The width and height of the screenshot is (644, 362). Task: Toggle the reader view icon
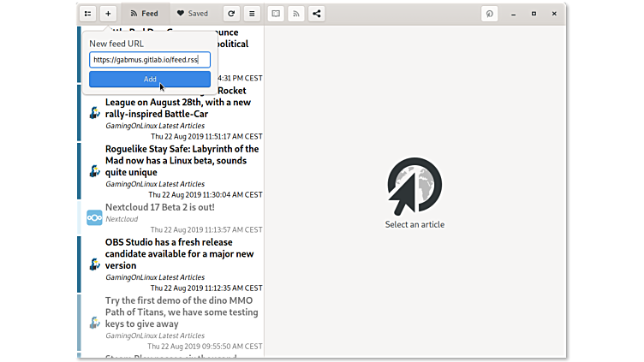[x=276, y=14]
